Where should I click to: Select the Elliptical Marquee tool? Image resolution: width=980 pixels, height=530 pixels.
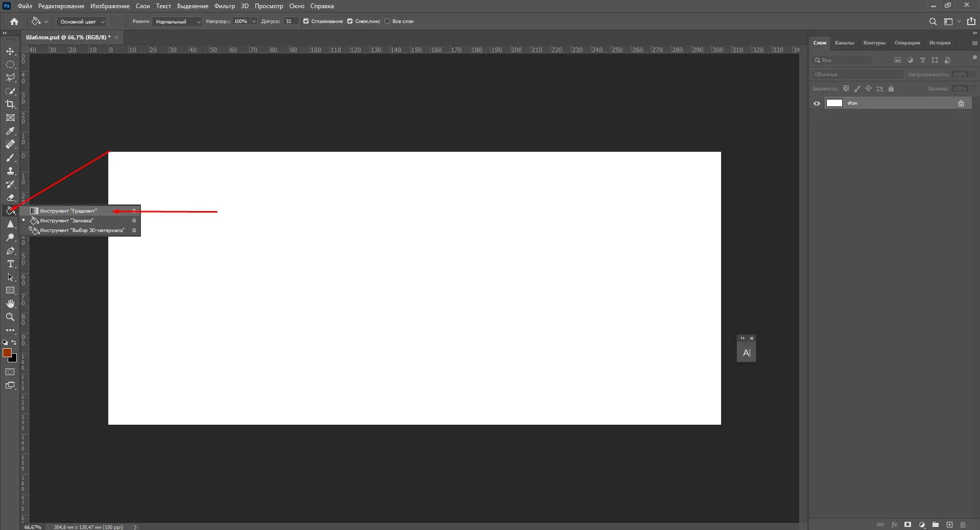click(x=10, y=64)
